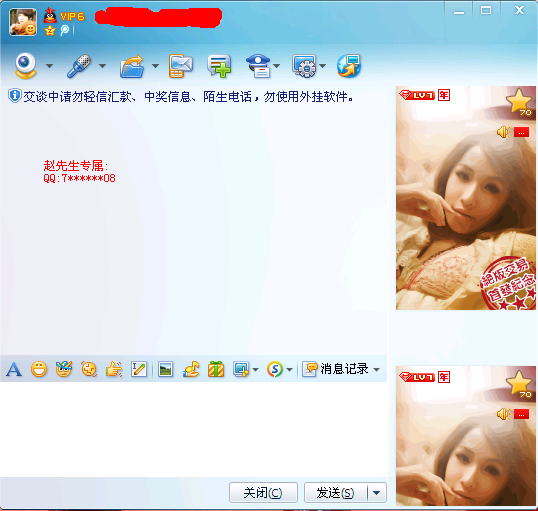Click the upper QQ show LV7 badge
The width and height of the screenshot is (538, 511).
click(x=417, y=95)
